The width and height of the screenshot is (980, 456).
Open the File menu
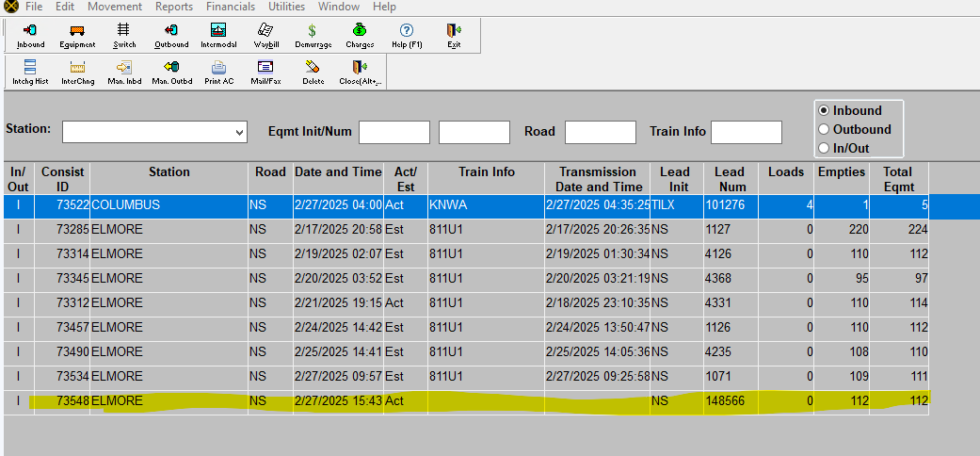[34, 7]
